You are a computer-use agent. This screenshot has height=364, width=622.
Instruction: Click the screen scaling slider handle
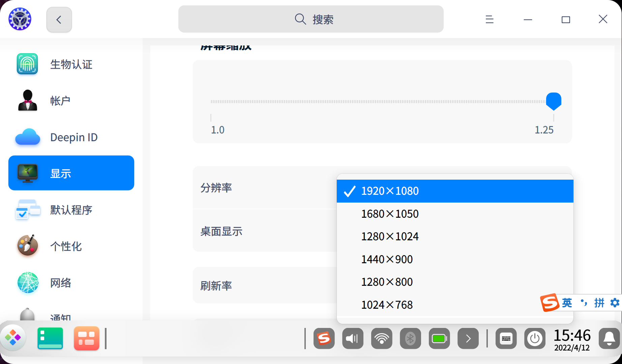(x=553, y=100)
